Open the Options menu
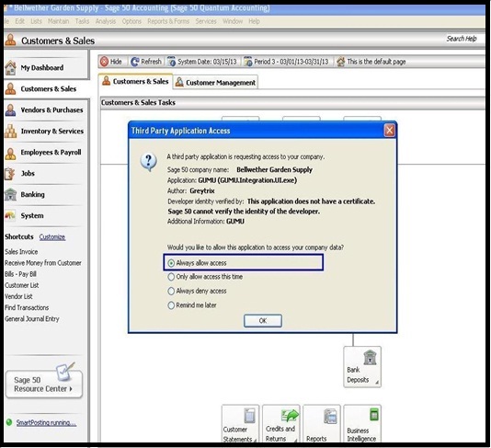491x448 pixels. (x=131, y=21)
